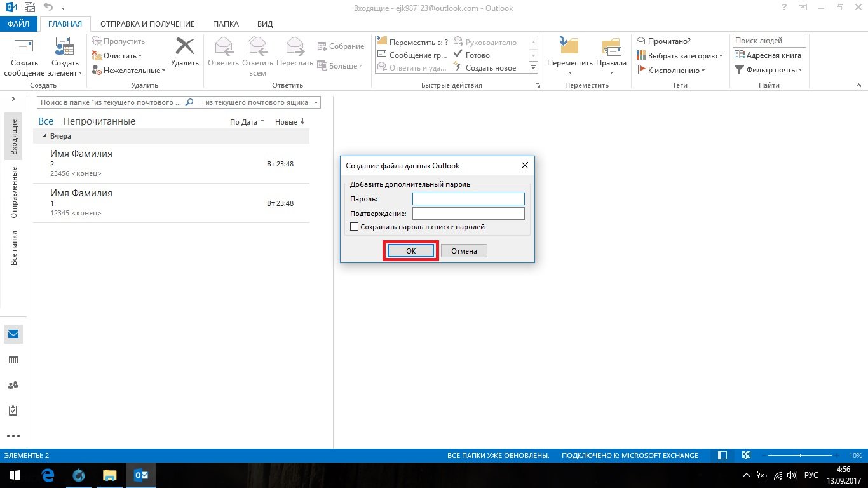This screenshot has width=868, height=488.
Task: Switch to normal view in status bar
Action: (x=722, y=456)
